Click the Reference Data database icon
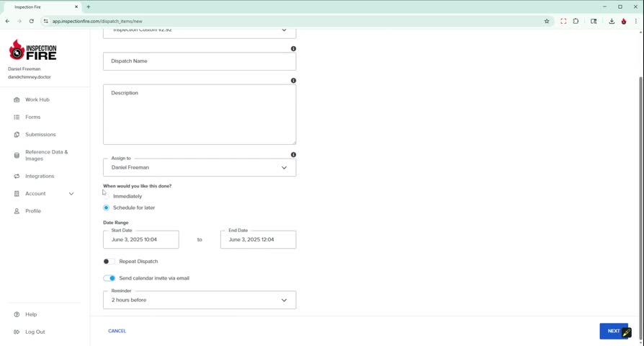Image resolution: width=644 pixels, height=346 pixels. tap(17, 155)
